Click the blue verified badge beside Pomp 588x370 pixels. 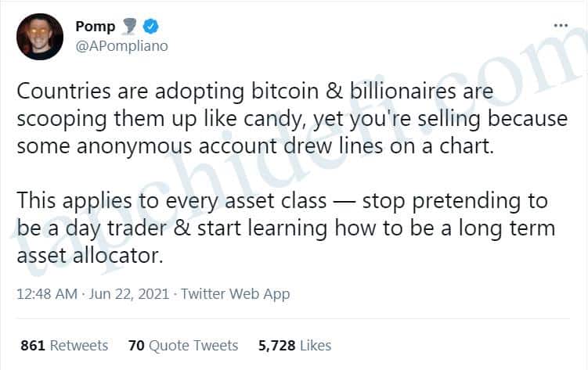pyautogui.click(x=151, y=27)
